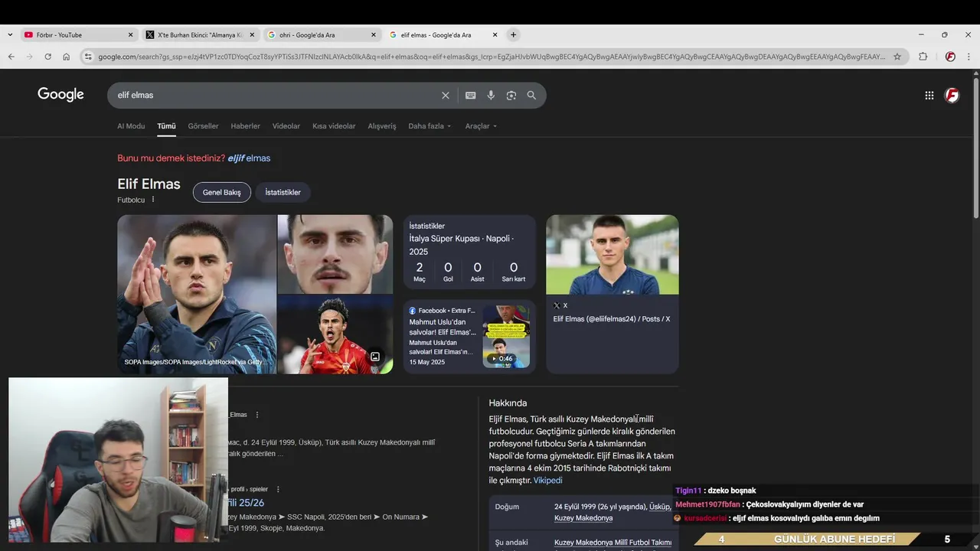The image size is (980, 551).
Task: Open the AI Modu search tab
Action: pos(131,126)
